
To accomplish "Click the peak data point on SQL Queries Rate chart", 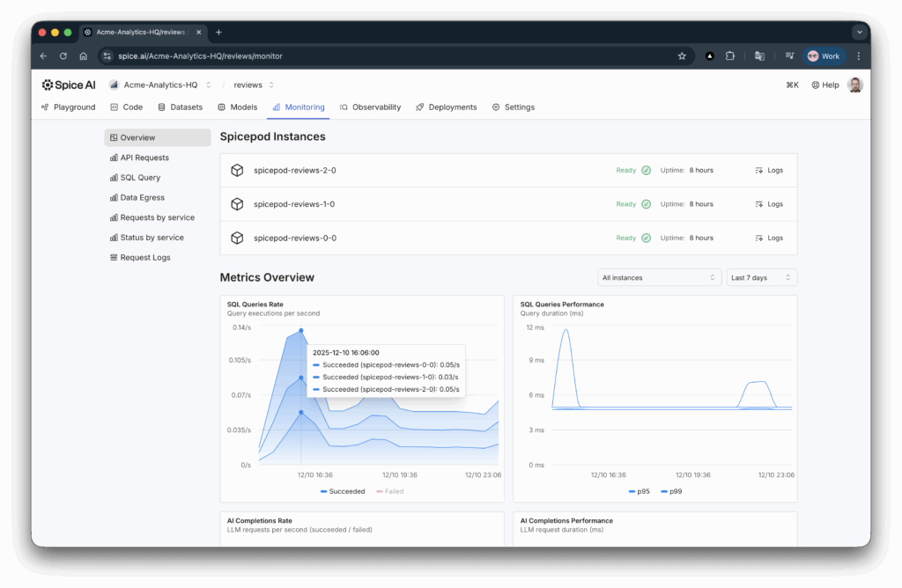I will click(301, 331).
